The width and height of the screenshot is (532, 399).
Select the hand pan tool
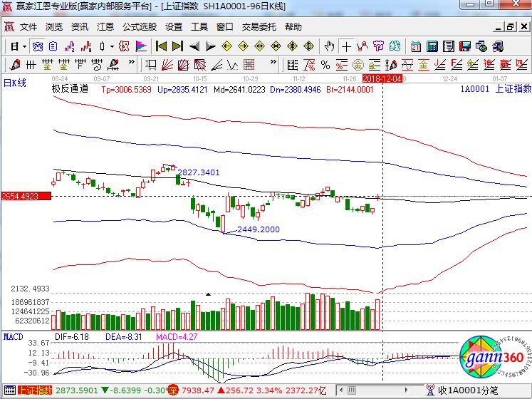329,46
